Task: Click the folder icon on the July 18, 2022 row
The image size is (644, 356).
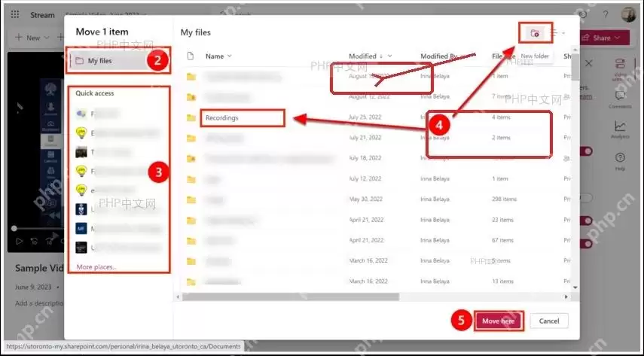Action: point(191,159)
